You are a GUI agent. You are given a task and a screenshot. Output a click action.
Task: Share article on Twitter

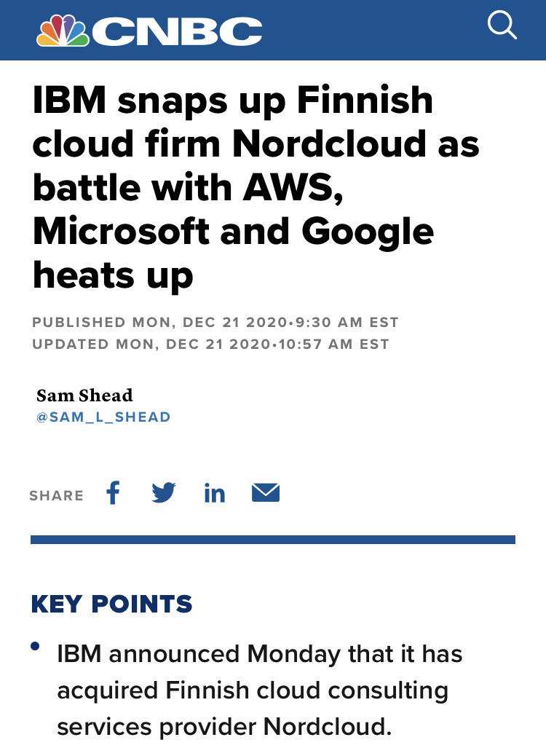[x=164, y=493]
